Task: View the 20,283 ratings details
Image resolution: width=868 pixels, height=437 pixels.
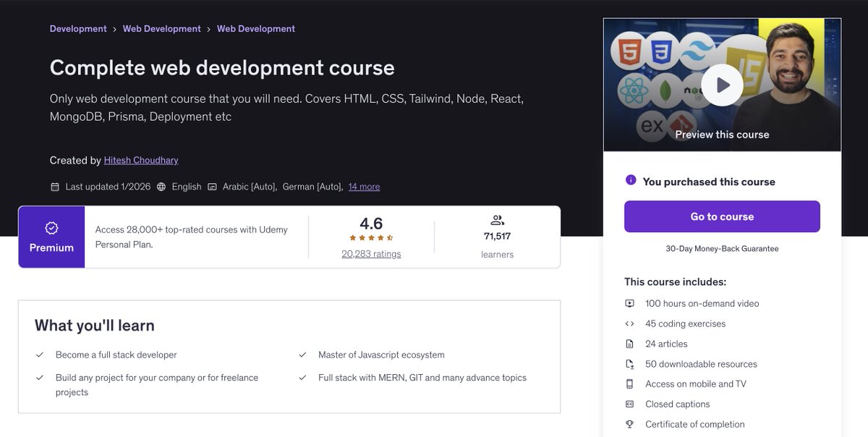Action: pyautogui.click(x=371, y=253)
